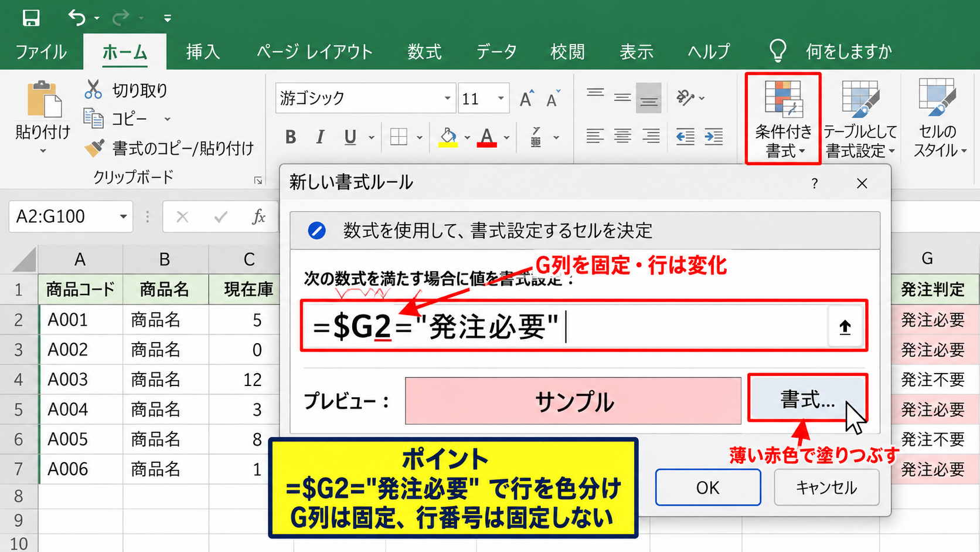Increase font size with large A icon

[527, 99]
